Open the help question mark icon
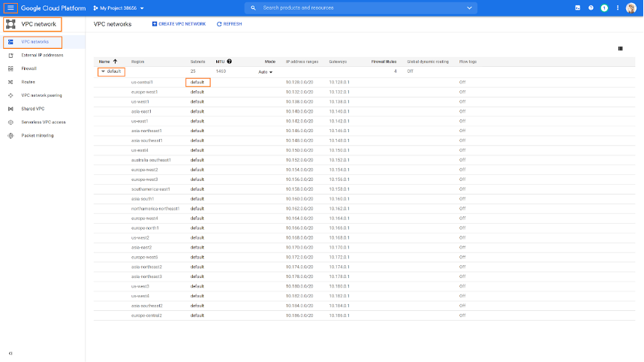The width and height of the screenshot is (644, 362). pos(591,8)
